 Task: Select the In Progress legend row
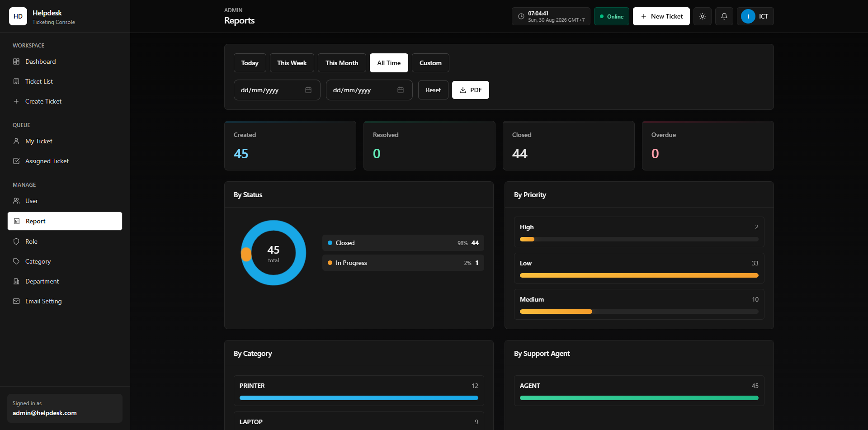click(403, 263)
